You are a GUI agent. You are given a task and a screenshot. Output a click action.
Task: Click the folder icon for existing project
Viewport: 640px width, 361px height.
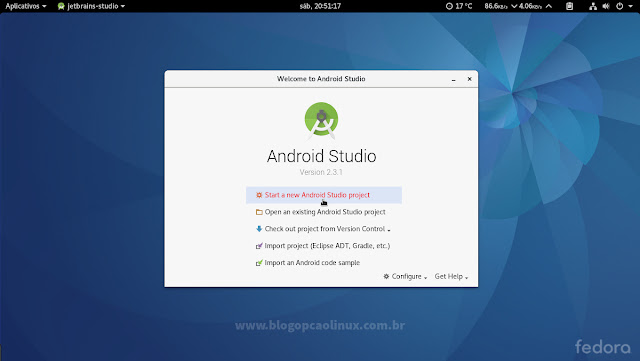259,212
